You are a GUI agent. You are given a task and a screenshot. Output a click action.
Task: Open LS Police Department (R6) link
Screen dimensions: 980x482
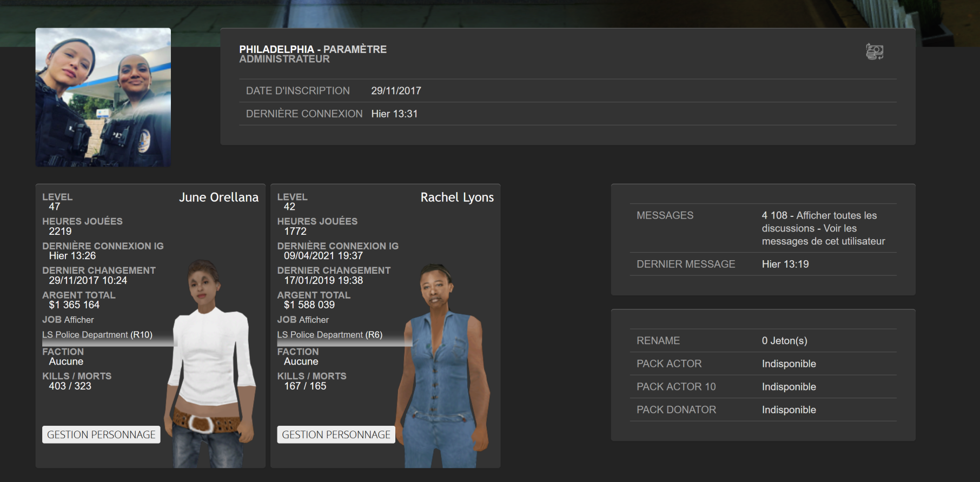(x=330, y=335)
